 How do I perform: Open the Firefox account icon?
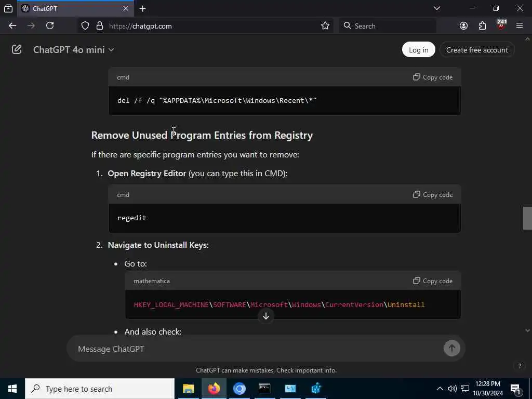tap(463, 26)
